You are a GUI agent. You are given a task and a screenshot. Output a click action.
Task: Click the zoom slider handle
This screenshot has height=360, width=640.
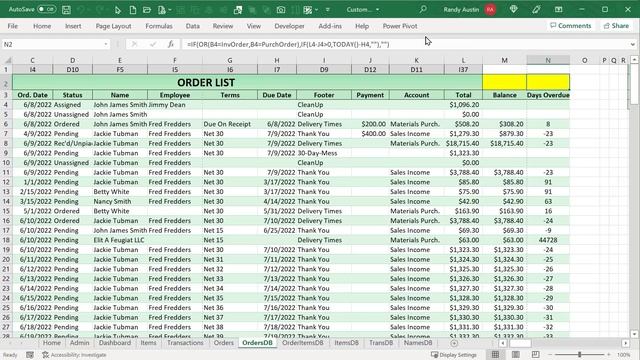[x=579, y=355]
